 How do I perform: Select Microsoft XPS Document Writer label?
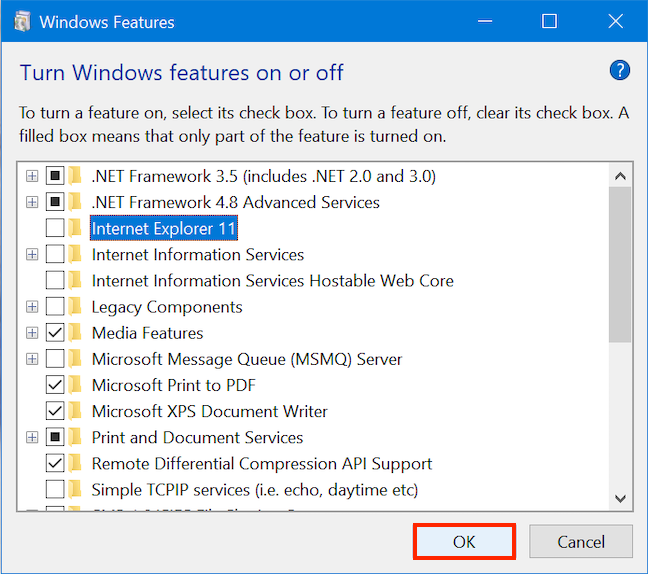pos(210,411)
